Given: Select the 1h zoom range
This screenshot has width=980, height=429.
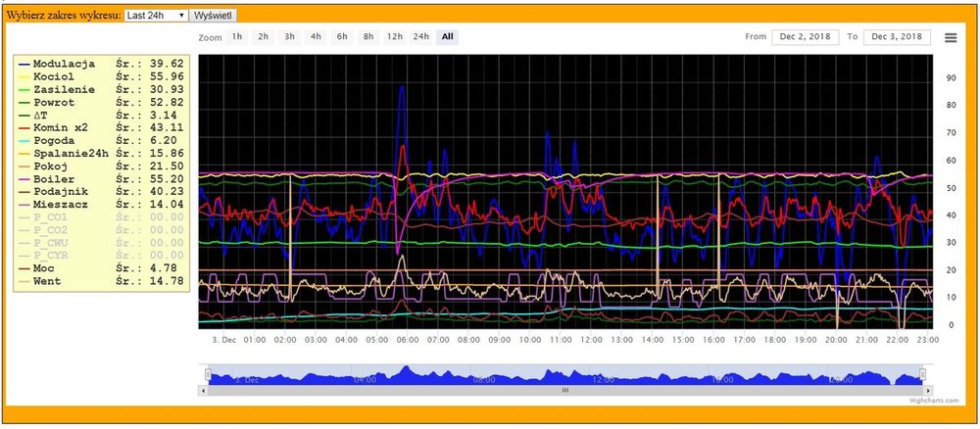Looking at the screenshot, I should (237, 37).
